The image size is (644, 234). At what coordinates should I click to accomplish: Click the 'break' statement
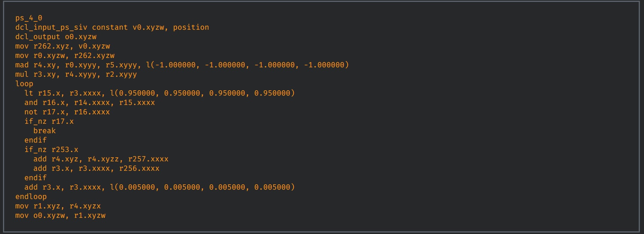(x=44, y=131)
